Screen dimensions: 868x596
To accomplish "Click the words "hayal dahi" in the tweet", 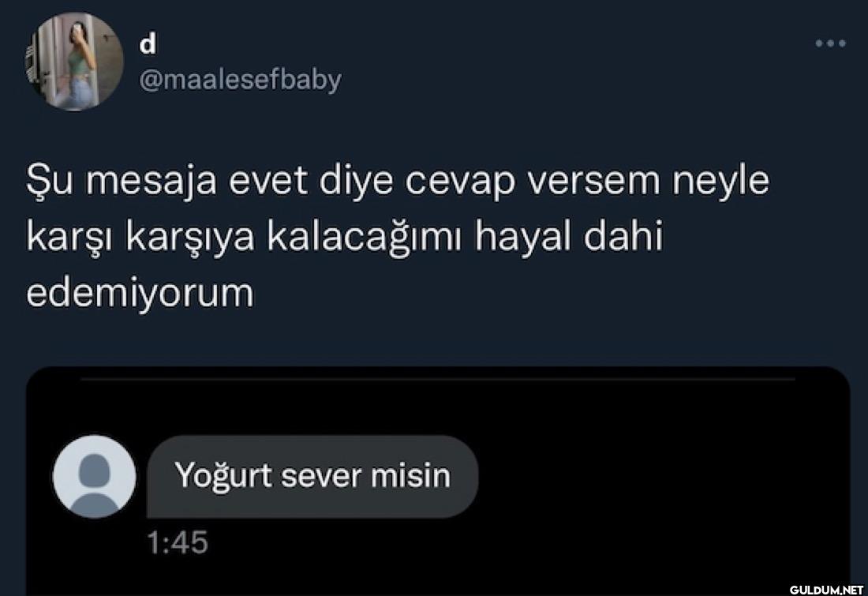I will point(568,237).
